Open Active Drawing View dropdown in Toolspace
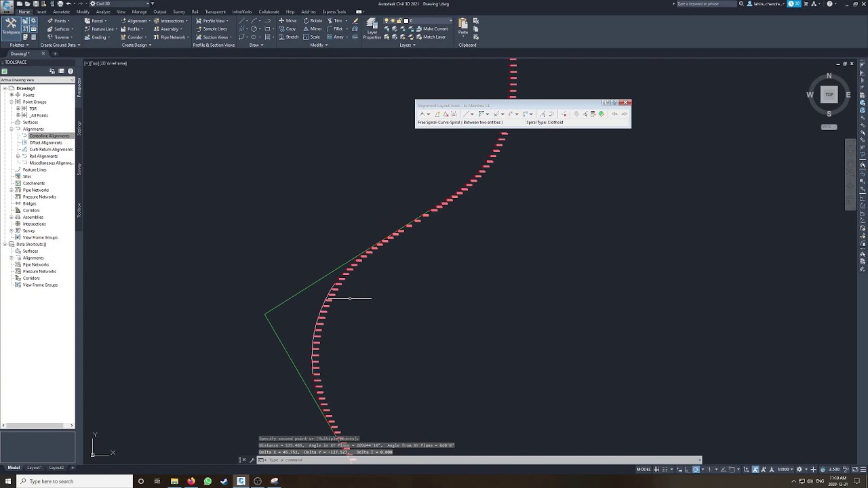The image size is (868, 488). [37, 80]
